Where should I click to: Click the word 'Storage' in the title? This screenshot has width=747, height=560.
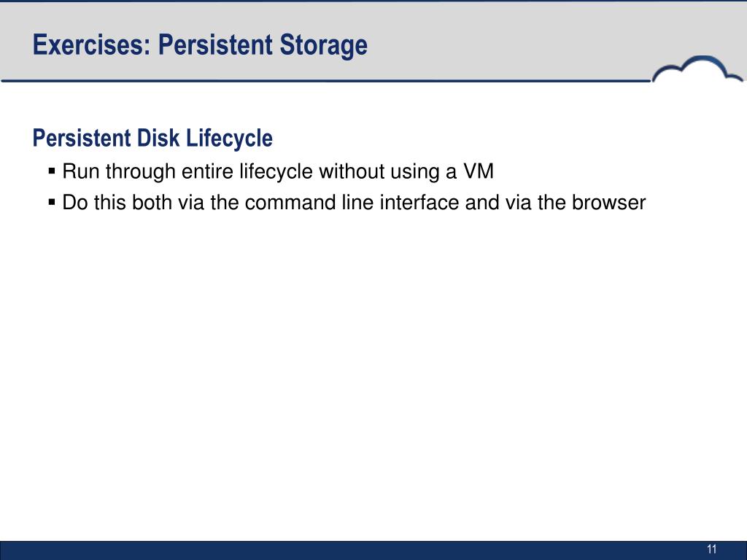pos(323,46)
